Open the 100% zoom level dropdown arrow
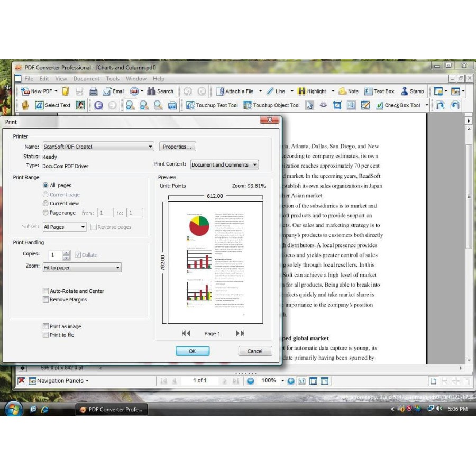 point(282,381)
